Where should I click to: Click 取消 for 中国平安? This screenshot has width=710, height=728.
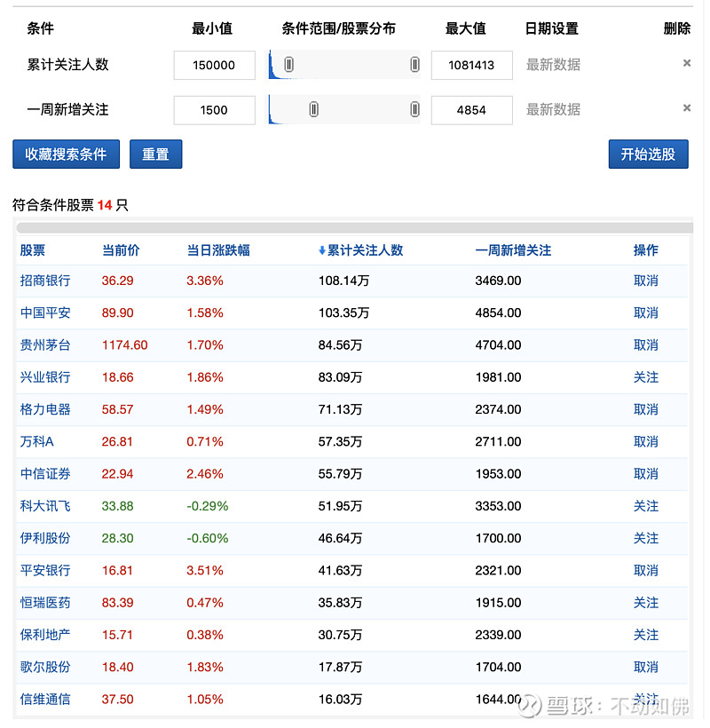click(x=646, y=313)
